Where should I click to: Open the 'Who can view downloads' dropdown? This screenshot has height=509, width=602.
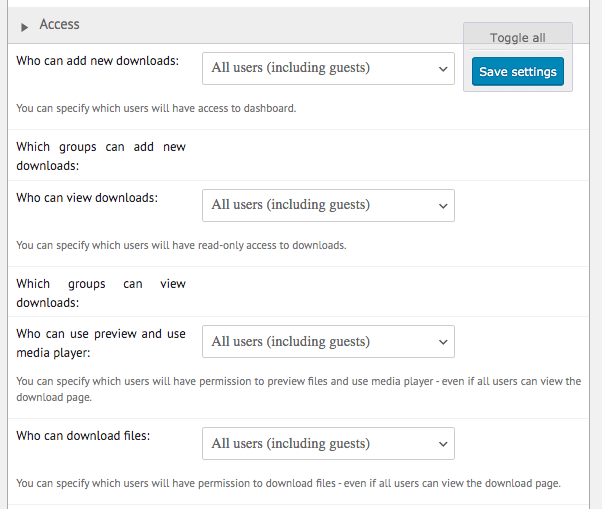tap(328, 205)
